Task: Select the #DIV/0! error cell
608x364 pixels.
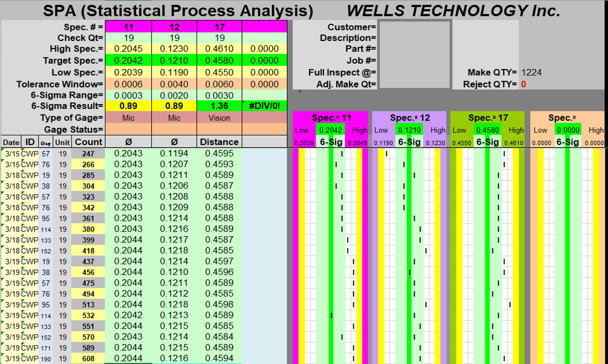Action: click(265, 106)
